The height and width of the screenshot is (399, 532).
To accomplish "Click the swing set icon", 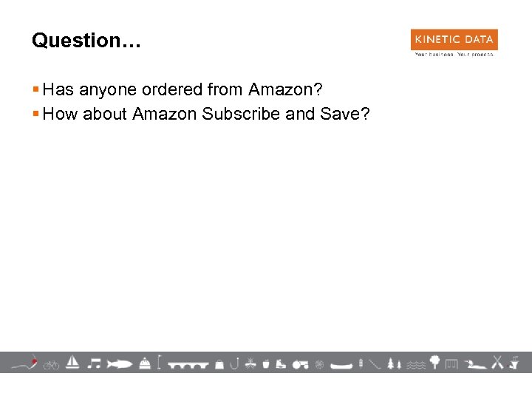I will click(x=453, y=363).
